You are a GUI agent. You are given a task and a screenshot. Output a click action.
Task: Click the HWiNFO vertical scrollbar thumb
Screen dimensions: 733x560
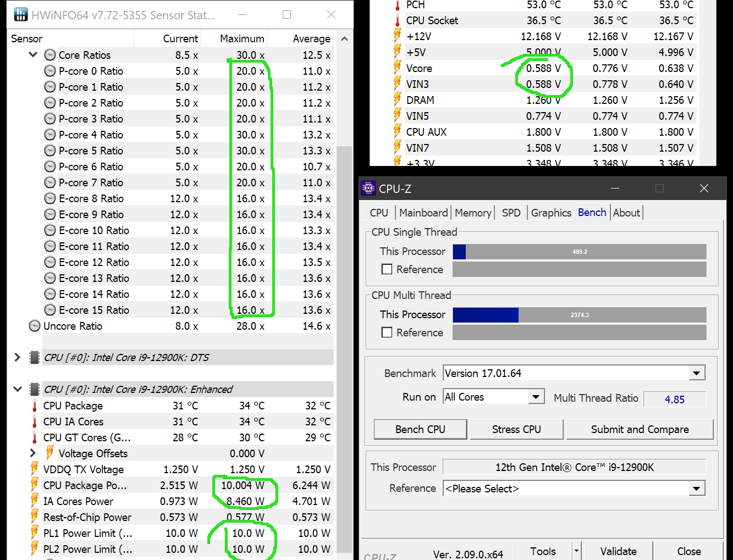(344, 349)
